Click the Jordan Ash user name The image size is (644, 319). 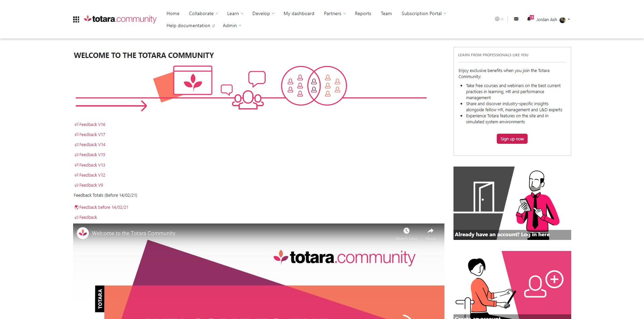click(546, 19)
